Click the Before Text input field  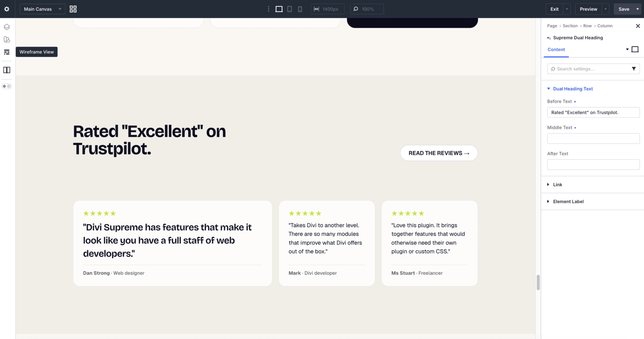click(593, 112)
